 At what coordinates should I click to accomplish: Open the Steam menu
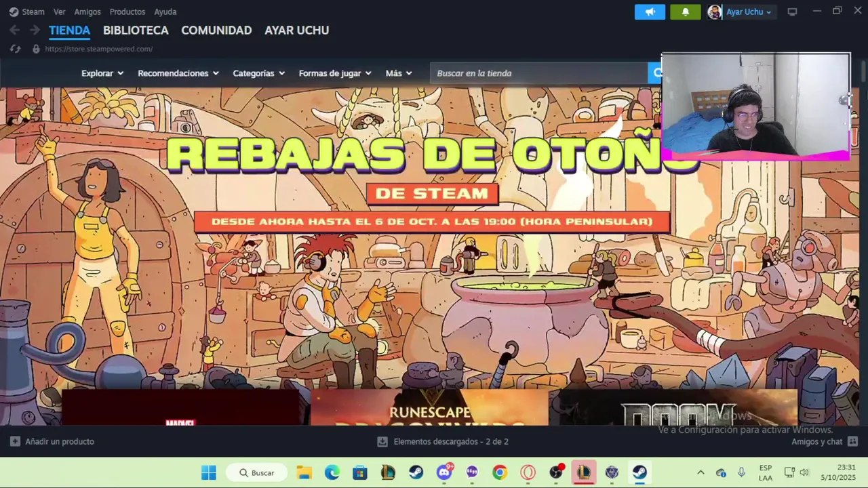click(x=27, y=12)
